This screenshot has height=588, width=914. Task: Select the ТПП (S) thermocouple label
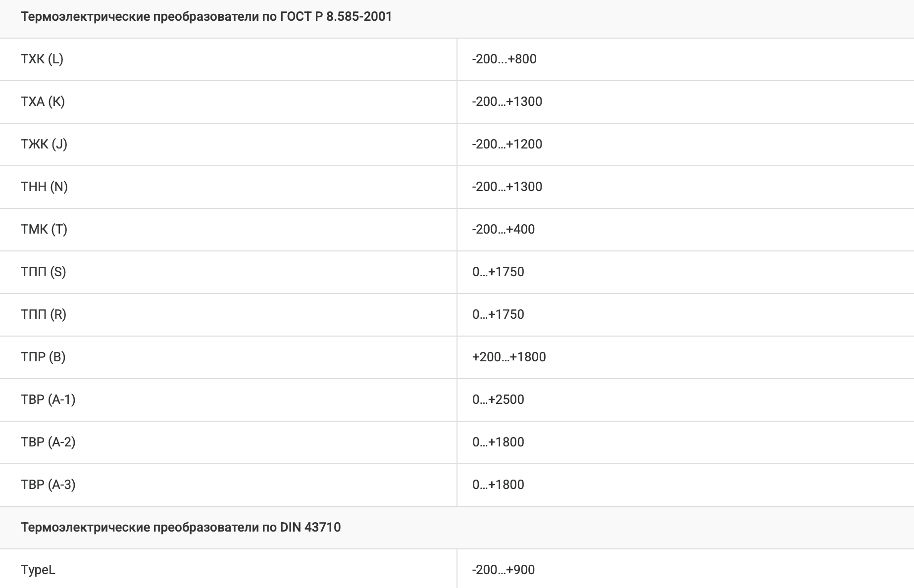click(x=44, y=272)
